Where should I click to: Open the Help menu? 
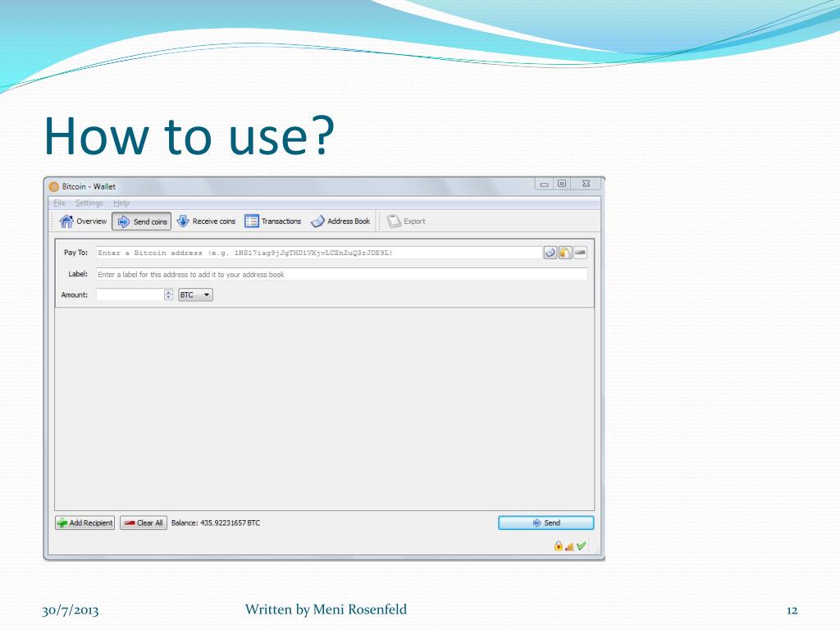pos(121,203)
